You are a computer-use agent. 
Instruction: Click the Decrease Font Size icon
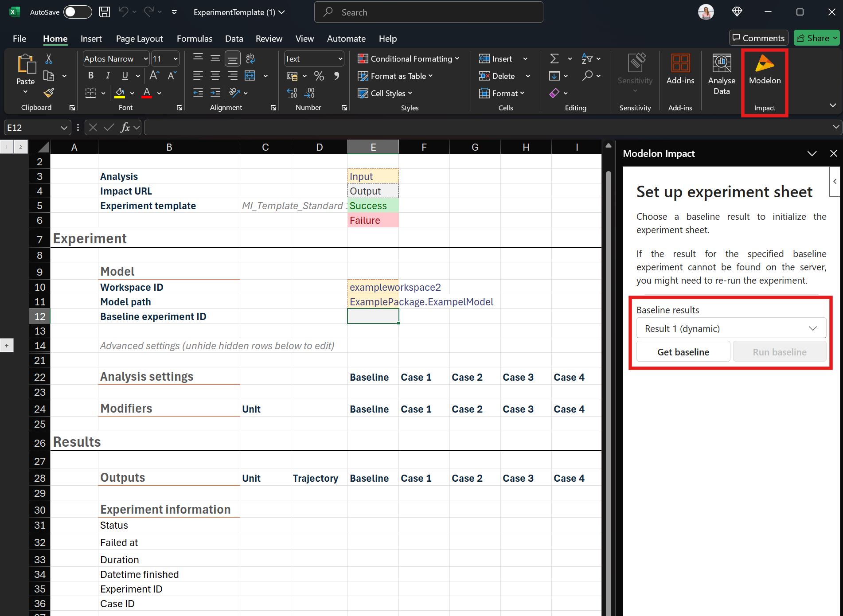click(172, 76)
